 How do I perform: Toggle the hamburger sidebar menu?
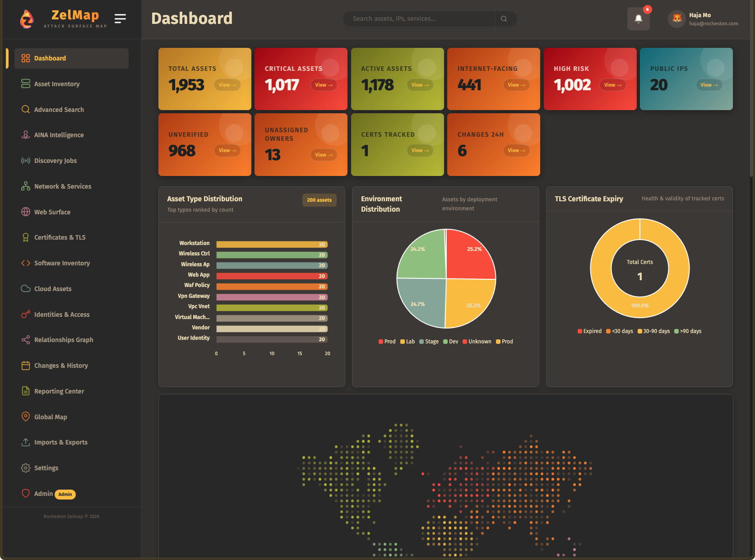click(x=120, y=19)
